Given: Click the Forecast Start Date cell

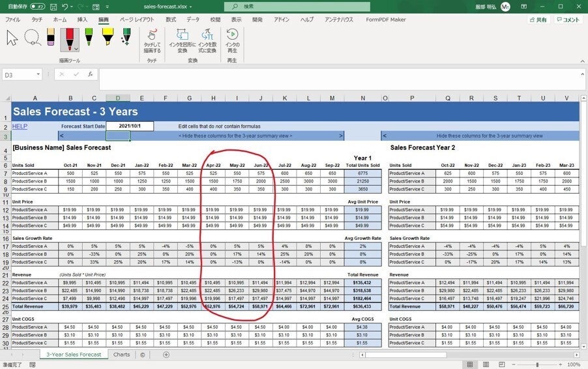Looking at the screenshot, I should tap(130, 126).
